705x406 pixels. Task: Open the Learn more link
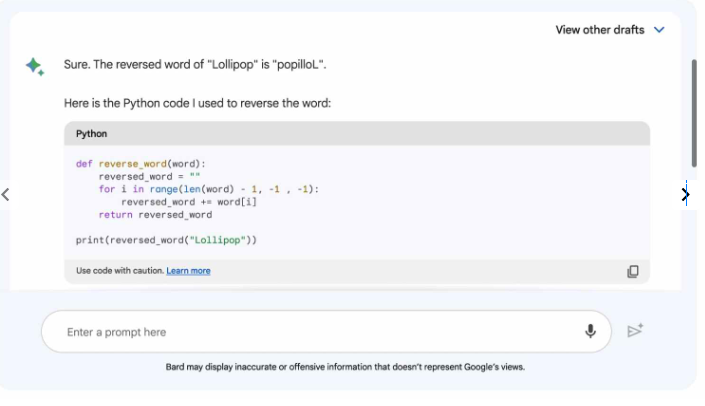pos(188,271)
